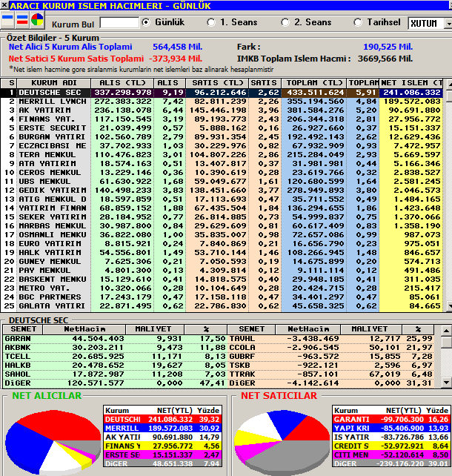Click the SATIS (TL) column header
Screen dimensions: 452x476
218,83
